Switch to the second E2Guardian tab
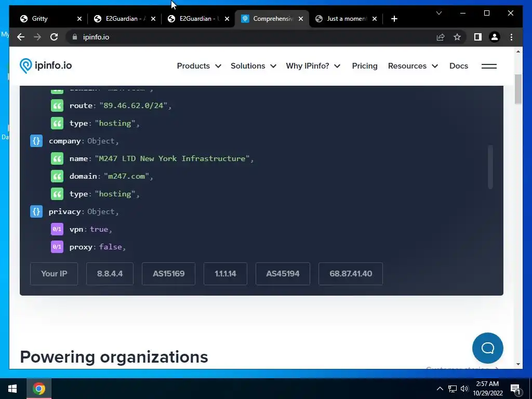 pos(194,19)
